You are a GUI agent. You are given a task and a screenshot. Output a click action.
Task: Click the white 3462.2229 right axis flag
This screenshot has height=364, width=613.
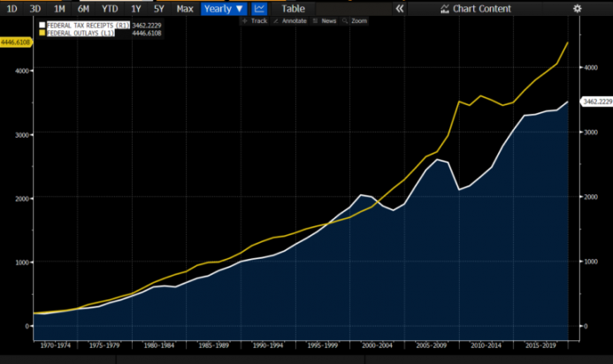597,102
